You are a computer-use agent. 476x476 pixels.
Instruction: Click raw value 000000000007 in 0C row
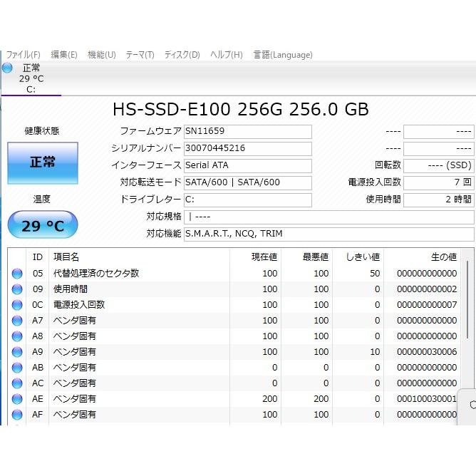427,305
